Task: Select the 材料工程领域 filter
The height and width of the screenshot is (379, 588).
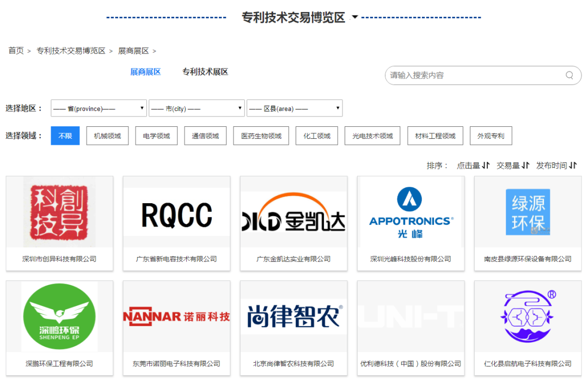Action: 435,136
